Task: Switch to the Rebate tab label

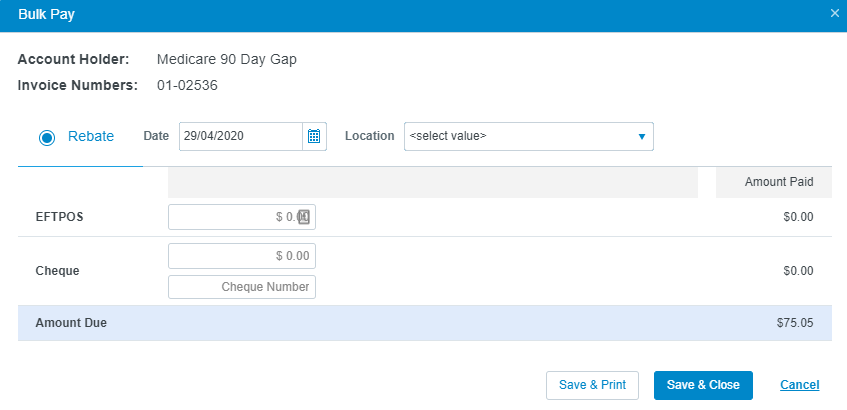Action: pyautogui.click(x=91, y=136)
